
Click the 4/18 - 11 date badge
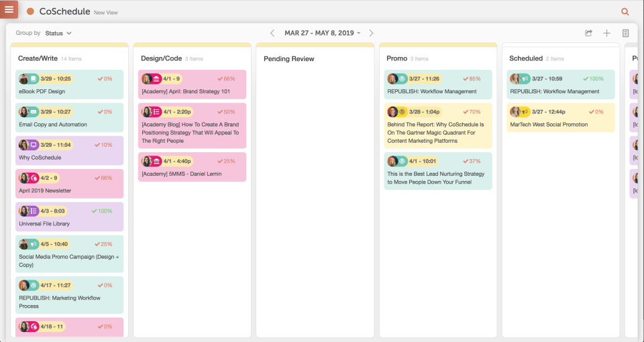click(52, 327)
